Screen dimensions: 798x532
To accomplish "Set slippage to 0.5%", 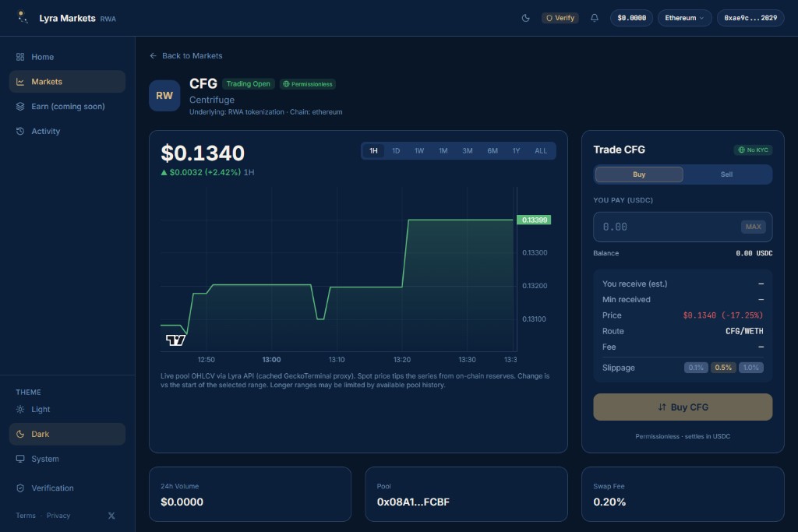I will tap(723, 368).
